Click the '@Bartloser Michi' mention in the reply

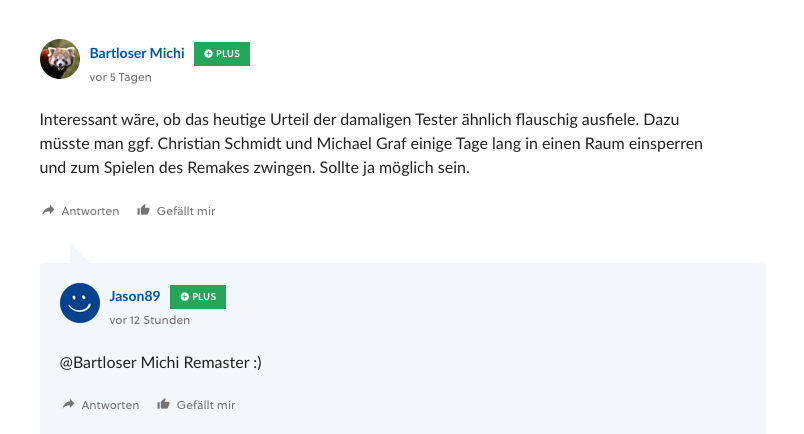point(119,363)
